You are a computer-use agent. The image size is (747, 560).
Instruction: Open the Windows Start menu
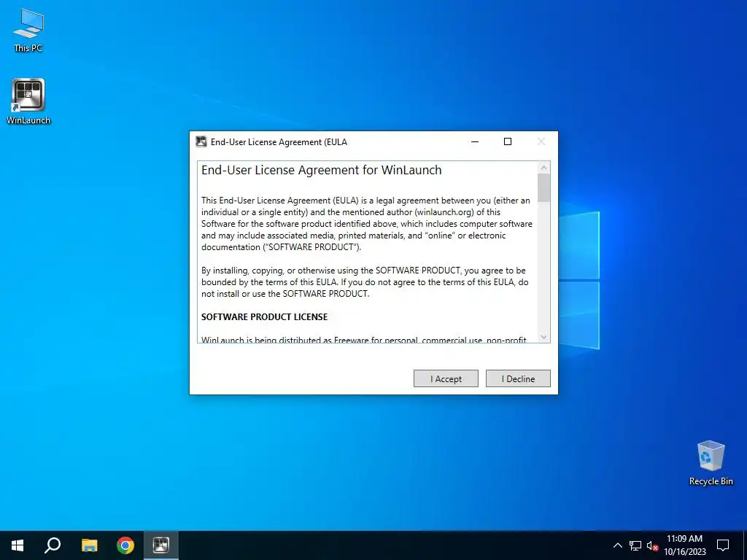18,545
